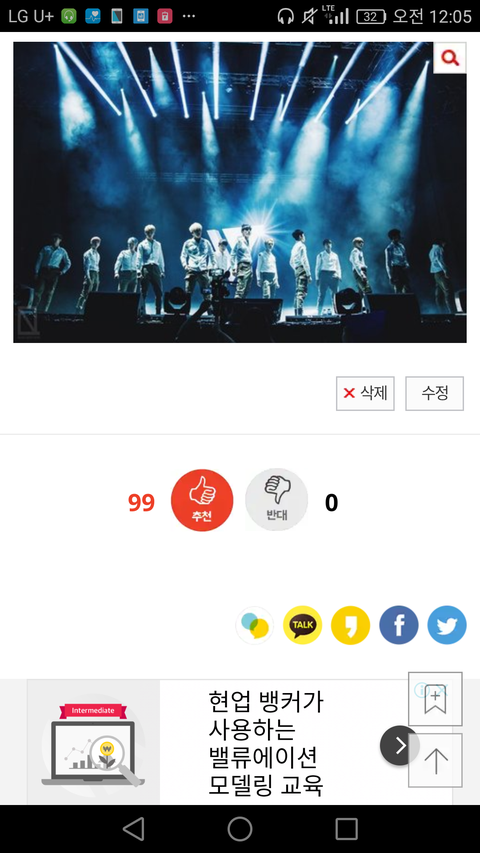The image size is (480, 853).
Task: Tap the Android home circle button
Action: 240,829
